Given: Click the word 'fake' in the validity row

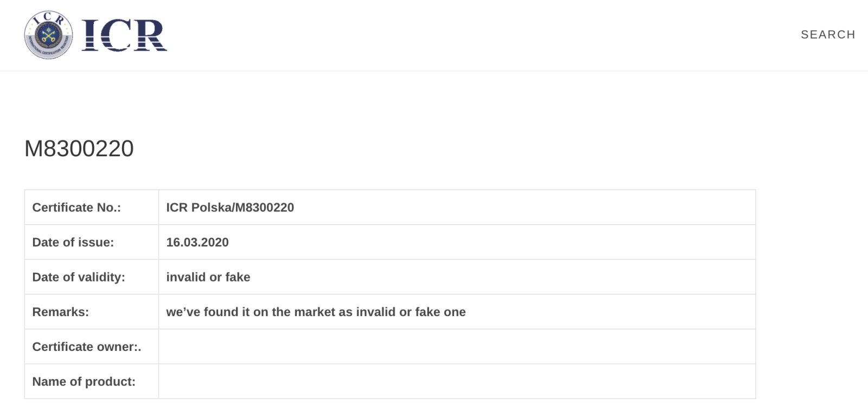Looking at the screenshot, I should point(238,277).
